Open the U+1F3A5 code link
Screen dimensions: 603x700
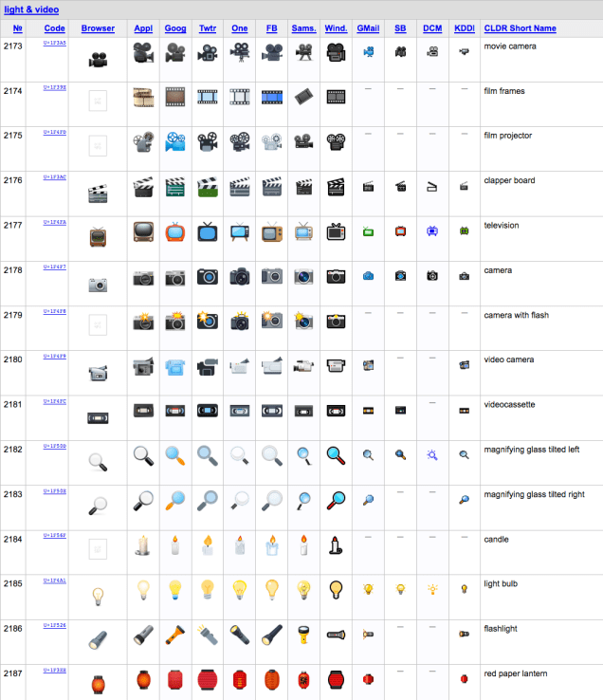pos(55,43)
